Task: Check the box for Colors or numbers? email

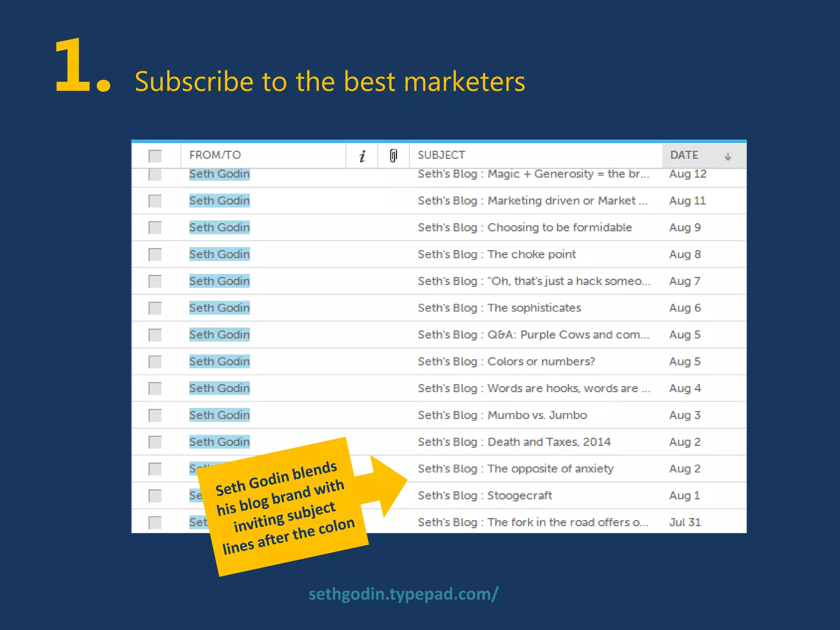Action: click(155, 362)
